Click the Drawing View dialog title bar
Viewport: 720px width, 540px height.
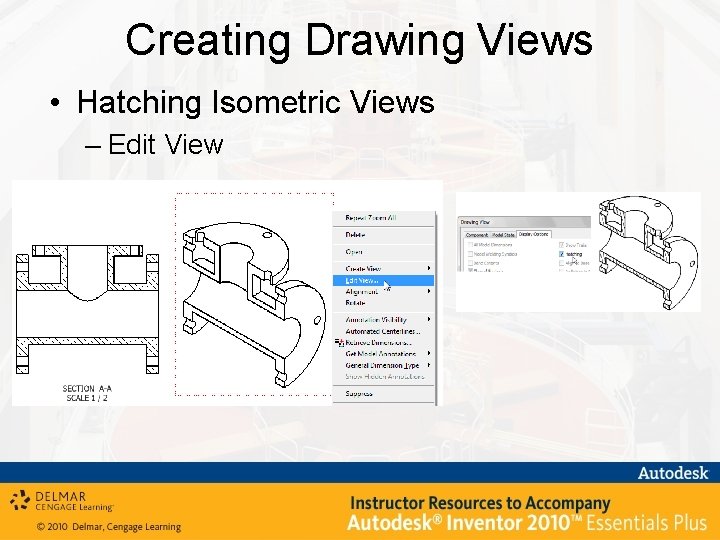click(x=523, y=222)
